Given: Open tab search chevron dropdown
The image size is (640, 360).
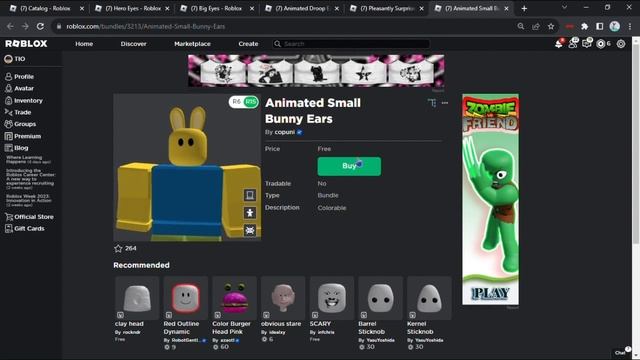Looking at the screenshot, I should pos(564,7).
